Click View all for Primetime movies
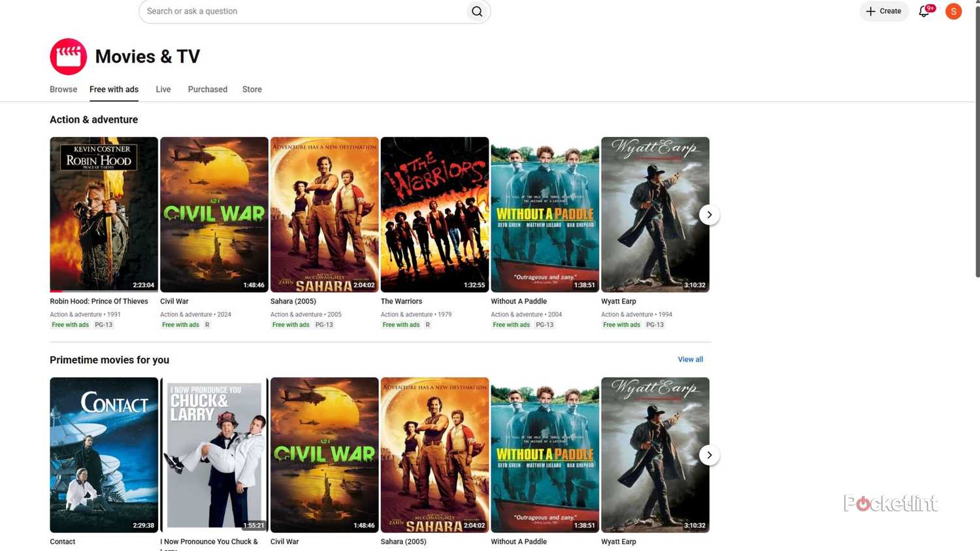 [691, 360]
